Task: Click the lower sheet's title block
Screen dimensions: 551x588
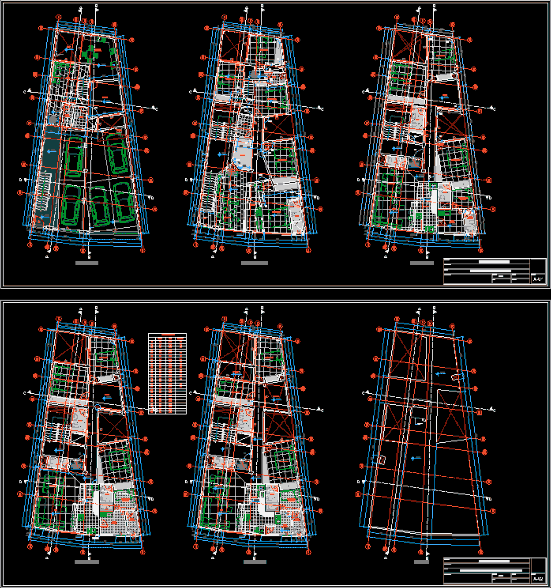Action: point(495,570)
